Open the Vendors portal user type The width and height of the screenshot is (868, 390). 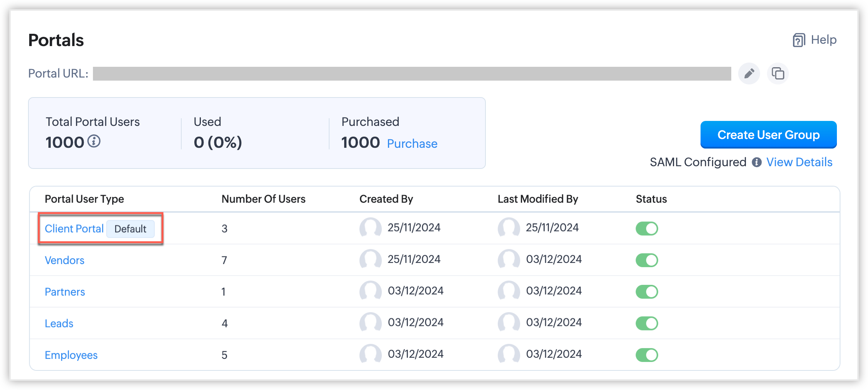coord(65,260)
